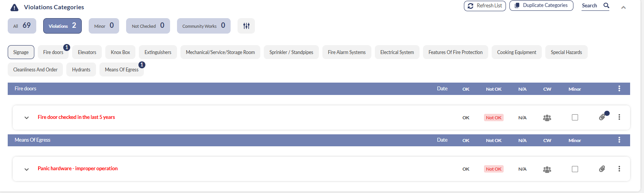Click the attachment paperclip on Fire door row

tap(602, 117)
